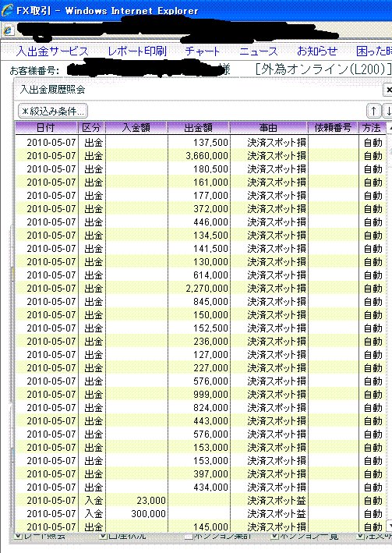Select the 434,000 withdrawal amount cell
This screenshot has width=392, height=553.
click(199, 487)
